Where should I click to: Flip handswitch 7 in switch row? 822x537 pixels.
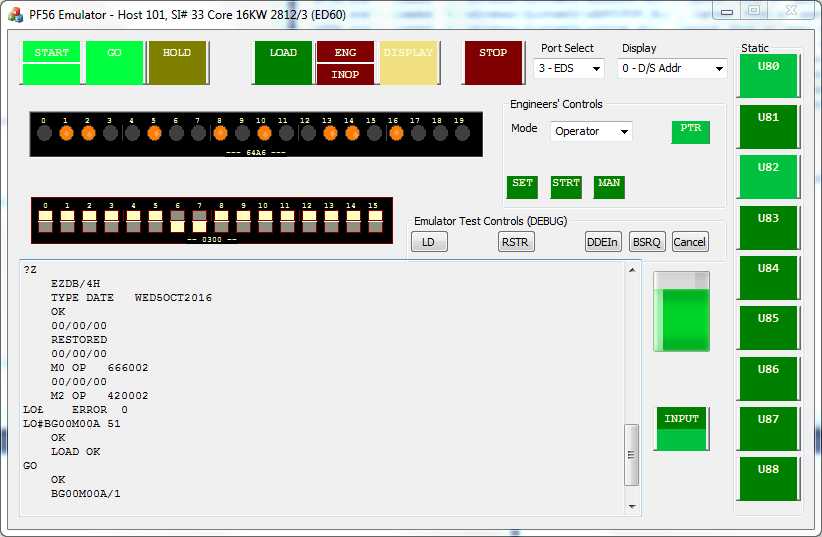200,221
